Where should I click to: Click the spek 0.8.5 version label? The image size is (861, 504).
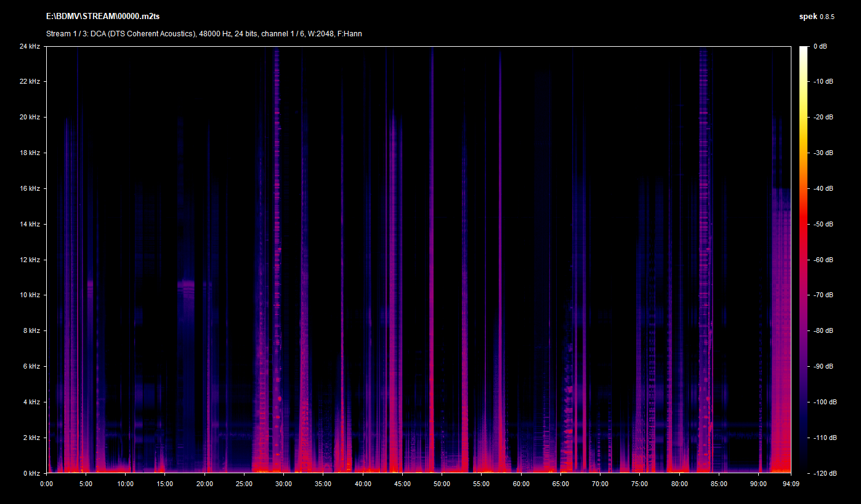[x=816, y=17]
